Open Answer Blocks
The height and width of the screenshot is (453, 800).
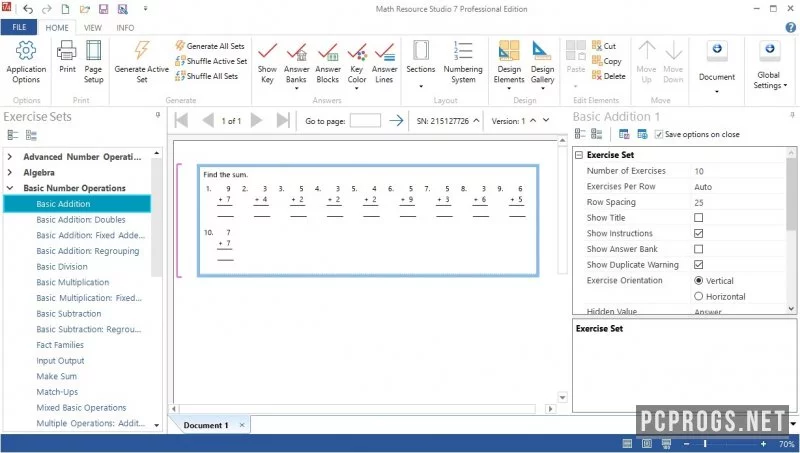[x=328, y=62]
